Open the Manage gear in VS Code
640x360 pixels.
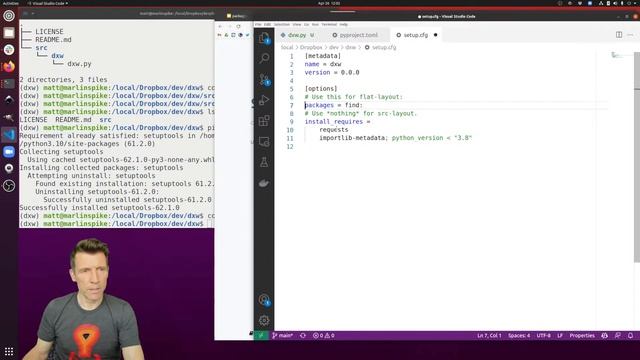(x=264, y=320)
